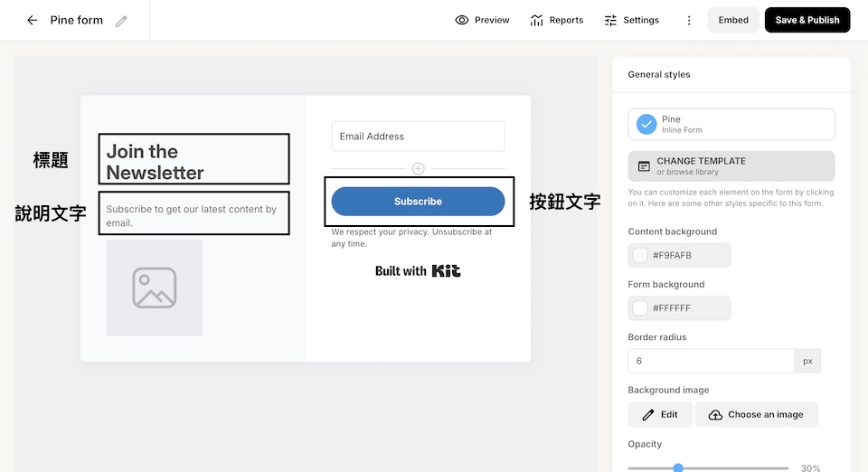Open the Preview with eye icon

[x=482, y=20]
